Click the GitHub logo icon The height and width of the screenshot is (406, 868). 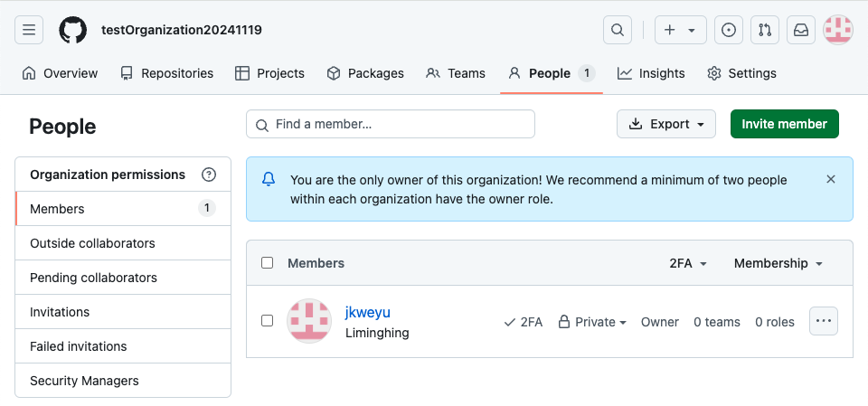(x=73, y=30)
